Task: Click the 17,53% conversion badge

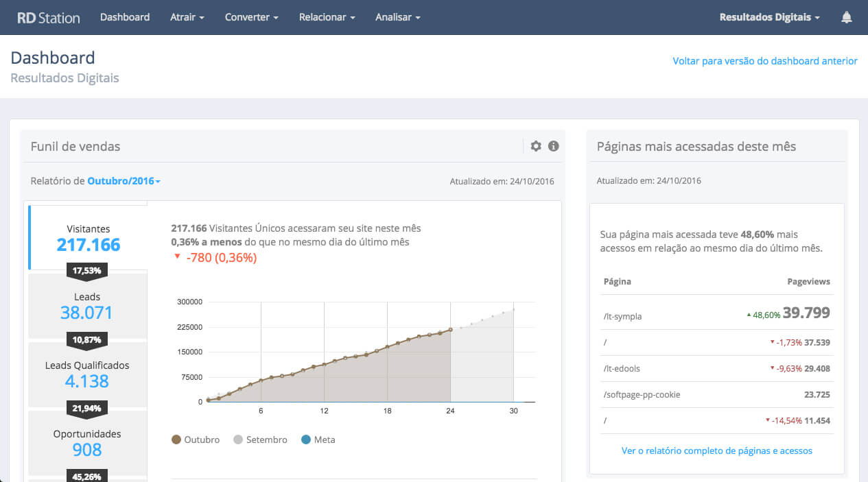Action: click(x=86, y=271)
